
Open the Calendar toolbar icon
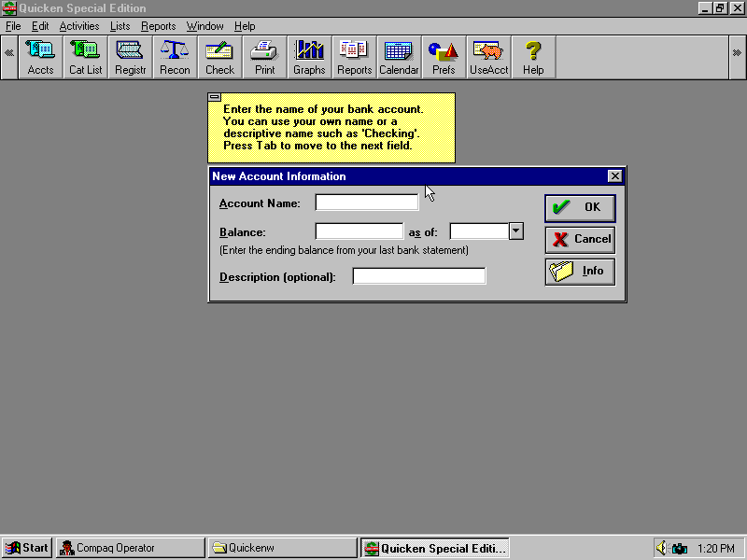tap(399, 58)
